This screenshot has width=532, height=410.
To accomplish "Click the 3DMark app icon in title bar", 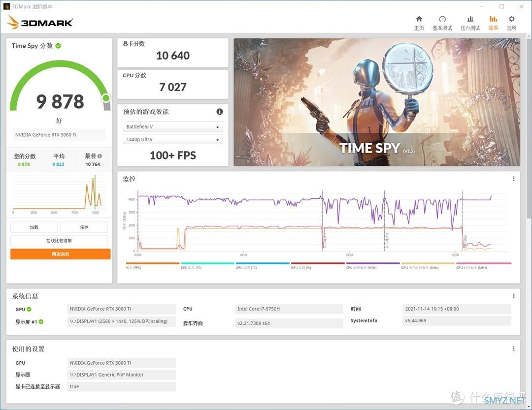I will click(6, 6).
